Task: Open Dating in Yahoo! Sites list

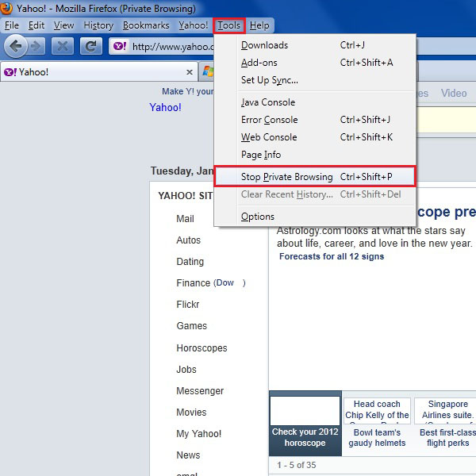Action: coord(190,261)
